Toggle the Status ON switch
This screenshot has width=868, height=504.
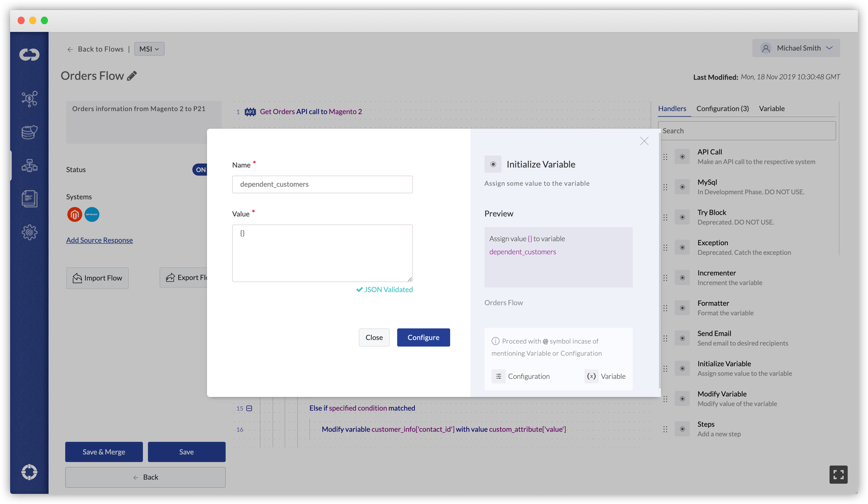(200, 170)
